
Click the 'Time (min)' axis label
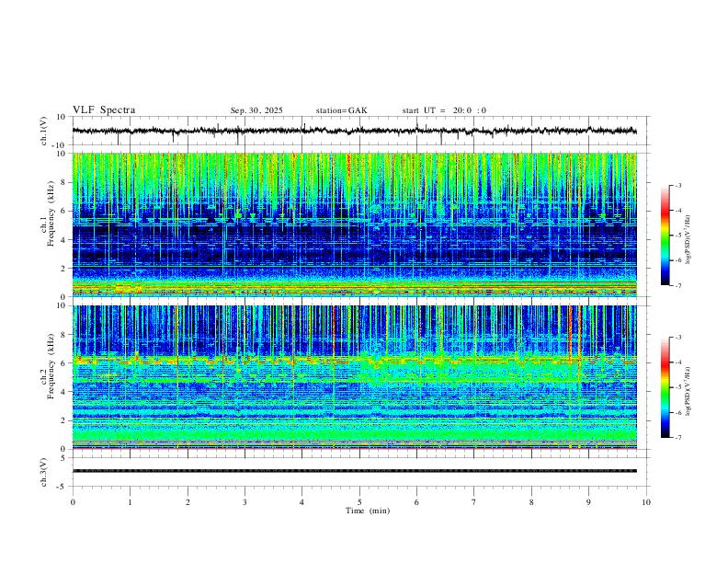[x=368, y=511]
